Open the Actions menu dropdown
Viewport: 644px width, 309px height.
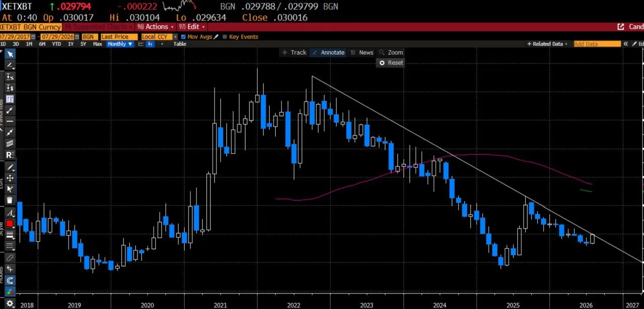tap(156, 27)
